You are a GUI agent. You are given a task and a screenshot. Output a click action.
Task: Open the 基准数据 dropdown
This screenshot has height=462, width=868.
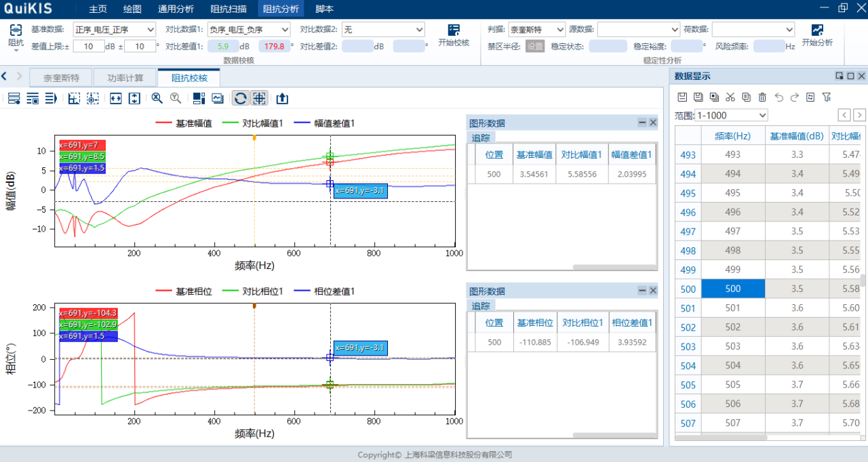click(x=115, y=30)
